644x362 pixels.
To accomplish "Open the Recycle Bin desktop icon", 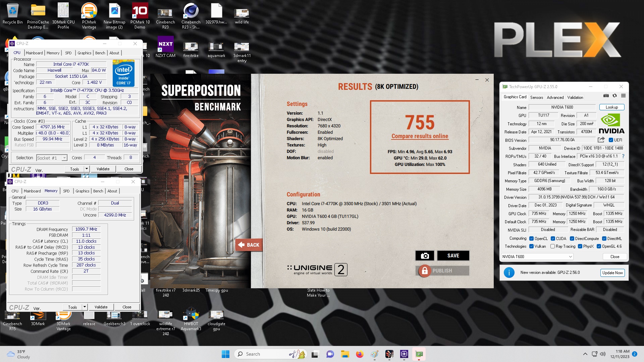I will (12, 14).
